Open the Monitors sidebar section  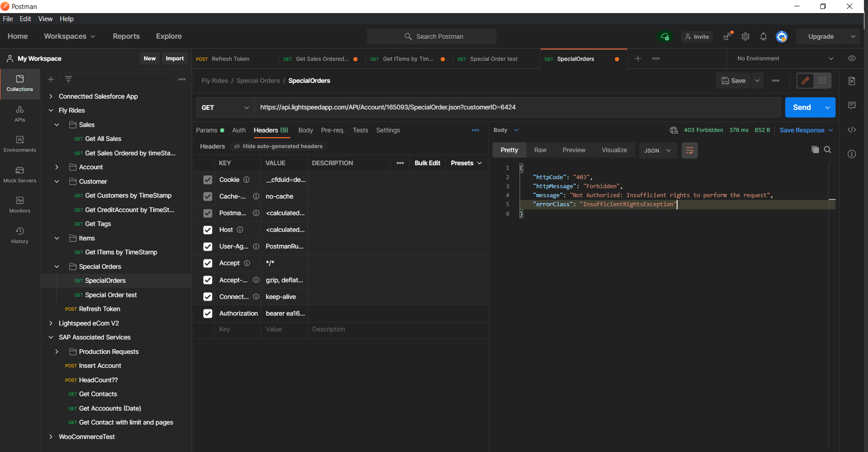(x=20, y=205)
